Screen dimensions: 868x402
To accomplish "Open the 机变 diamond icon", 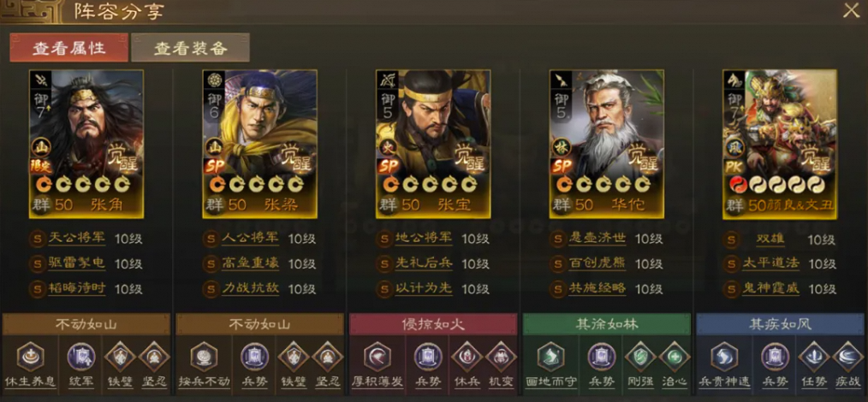I will (x=501, y=357).
